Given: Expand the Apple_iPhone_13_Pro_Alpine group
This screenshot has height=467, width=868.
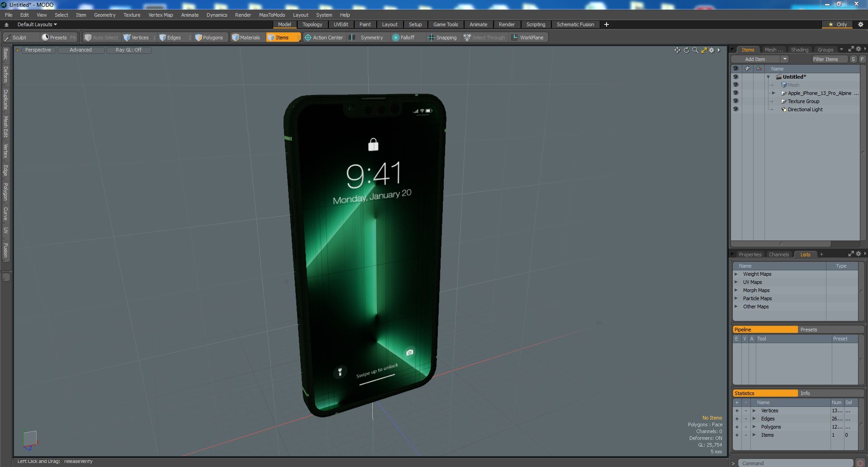Looking at the screenshot, I should [x=773, y=93].
